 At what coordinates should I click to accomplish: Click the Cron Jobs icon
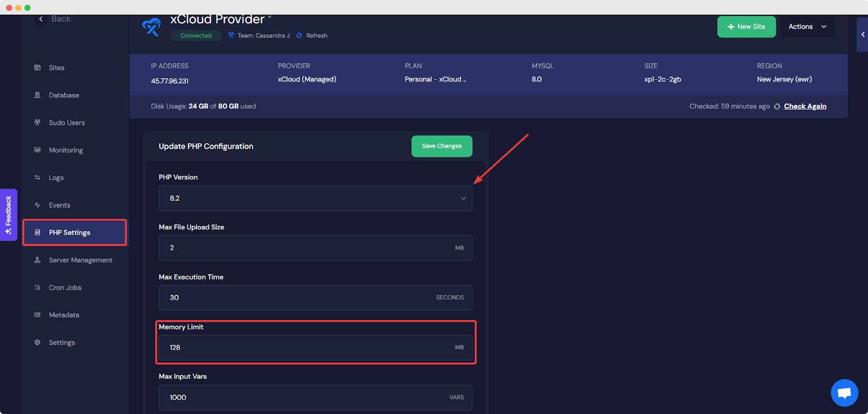[37, 288]
